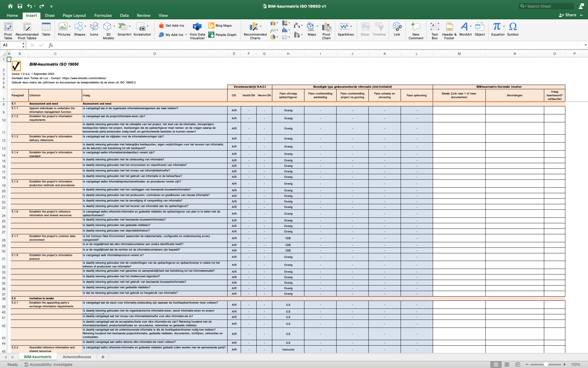Switch to the Antwoordkeuzes sheet
Screen dimensions: 588x368
pos(77,357)
